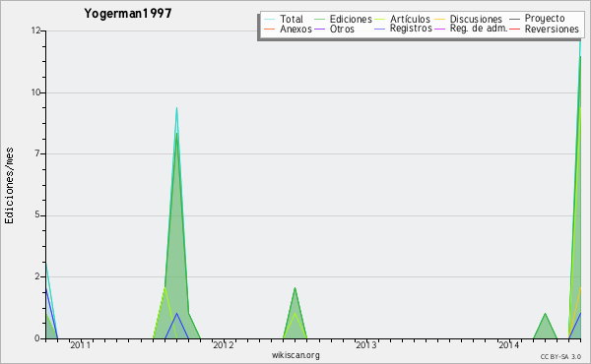Select the Registros legend entry

coord(411,29)
